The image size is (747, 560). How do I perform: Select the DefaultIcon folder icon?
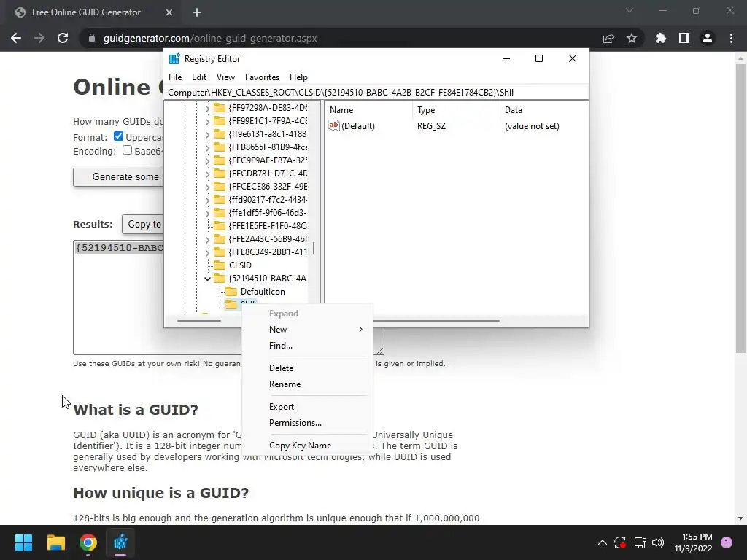[231, 292]
